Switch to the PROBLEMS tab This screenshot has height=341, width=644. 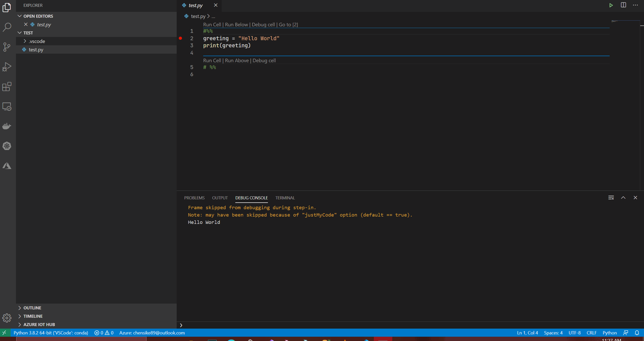pyautogui.click(x=194, y=198)
